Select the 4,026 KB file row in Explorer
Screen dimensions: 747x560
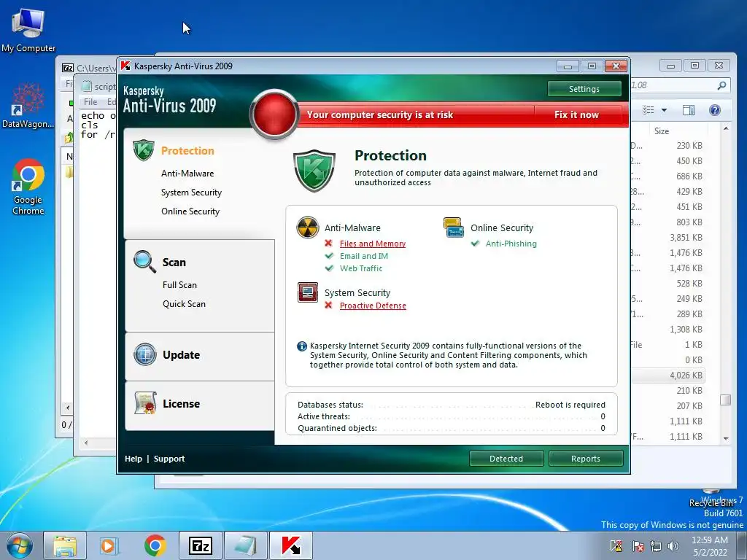pyautogui.click(x=668, y=376)
